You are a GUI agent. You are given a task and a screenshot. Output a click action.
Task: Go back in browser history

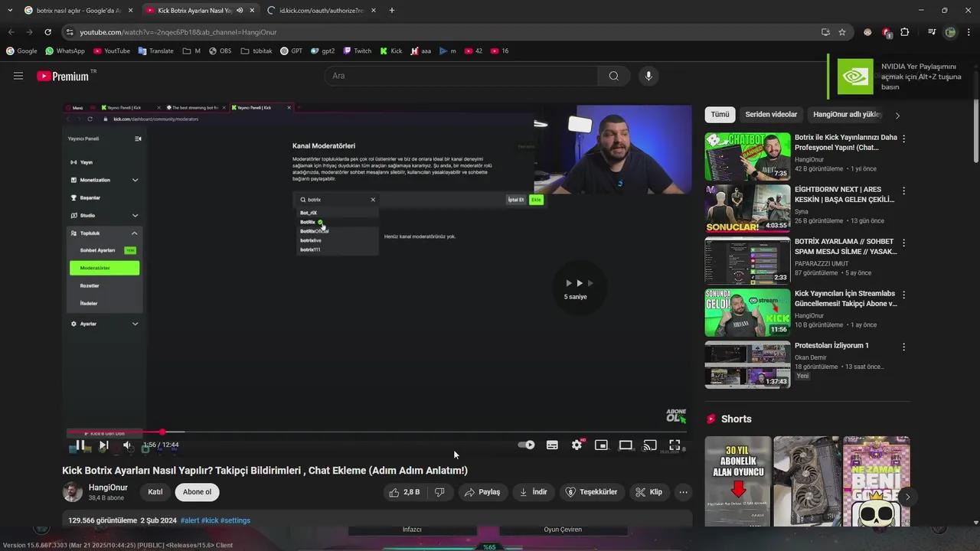(11, 32)
